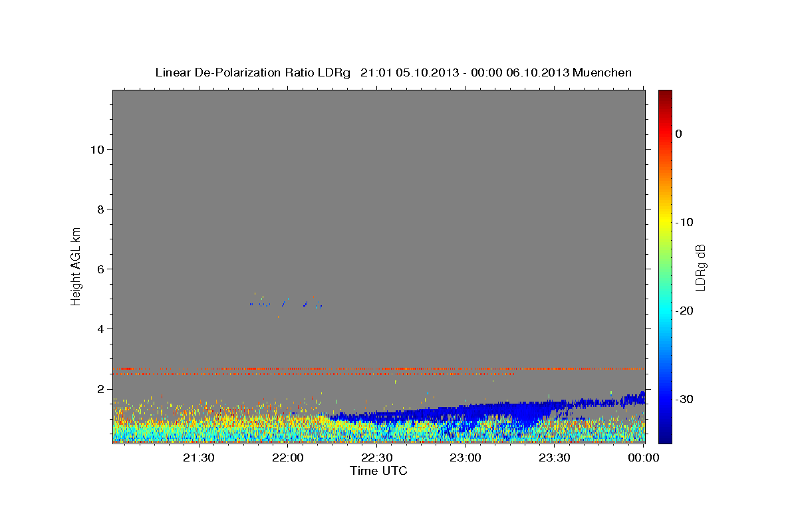Click the 23:30 time tick label

point(554,458)
